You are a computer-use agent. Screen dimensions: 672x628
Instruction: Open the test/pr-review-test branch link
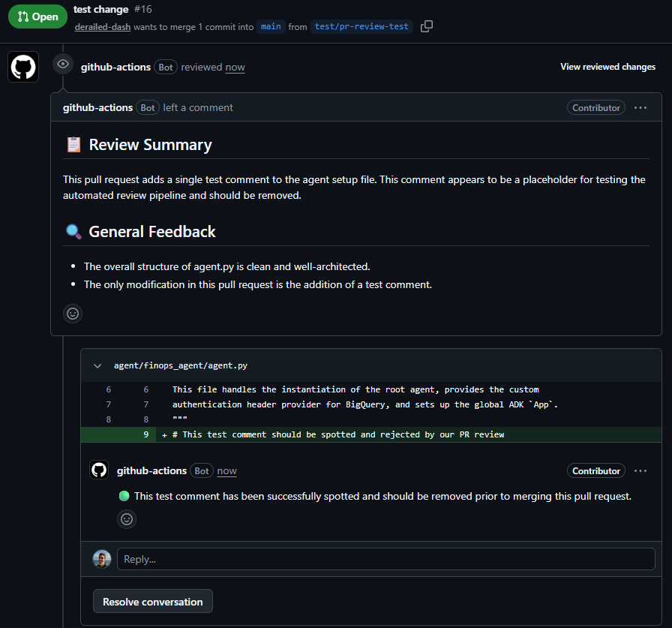click(361, 26)
